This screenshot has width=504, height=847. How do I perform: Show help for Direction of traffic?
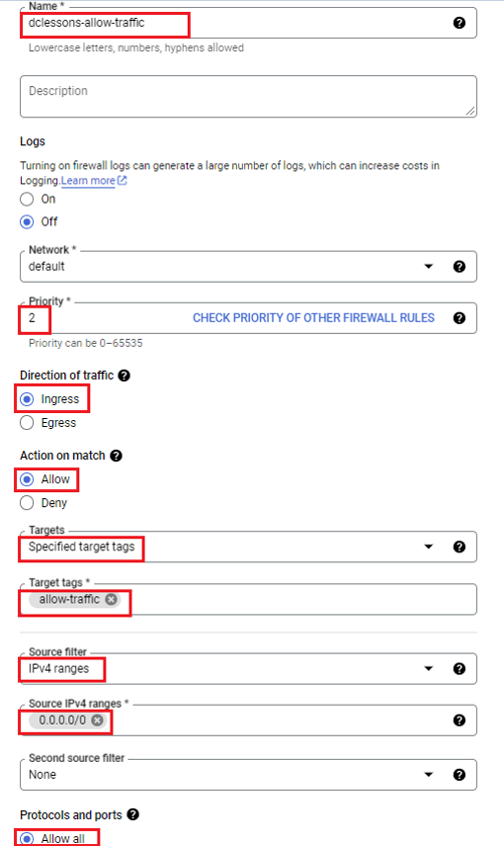[124, 376]
